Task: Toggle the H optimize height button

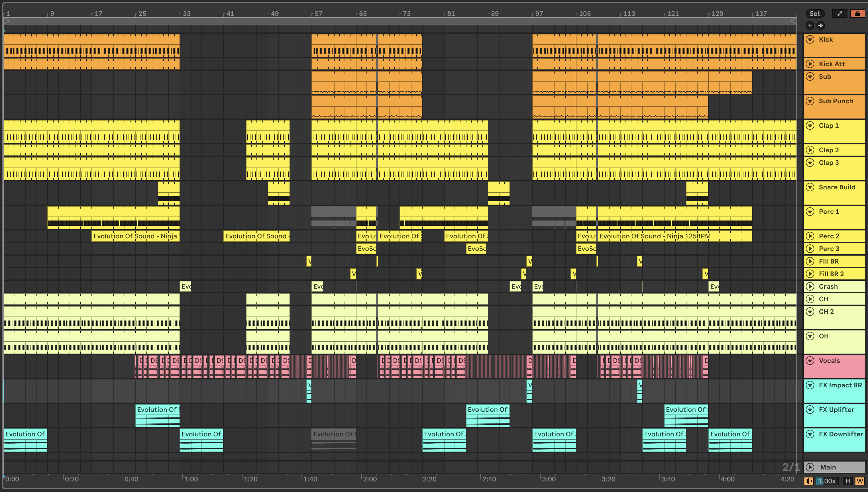Action: 847,481
